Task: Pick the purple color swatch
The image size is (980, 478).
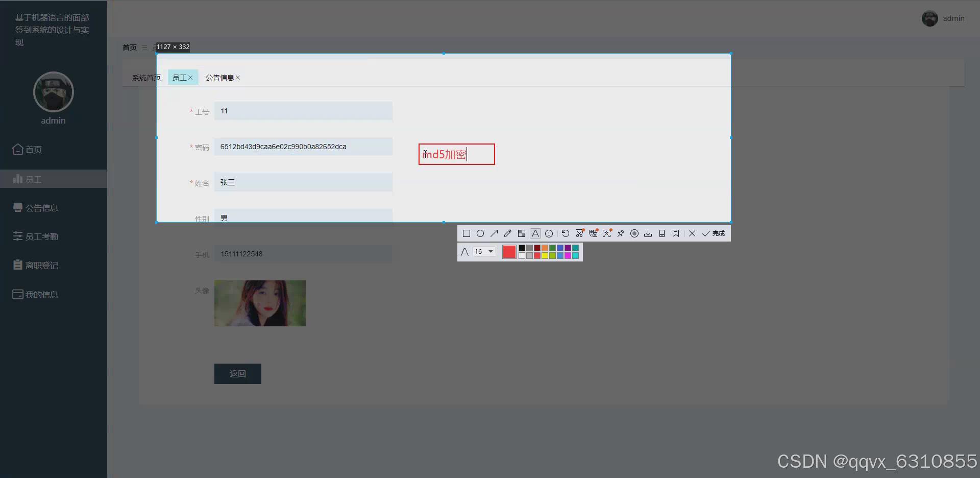Action: coord(568,248)
